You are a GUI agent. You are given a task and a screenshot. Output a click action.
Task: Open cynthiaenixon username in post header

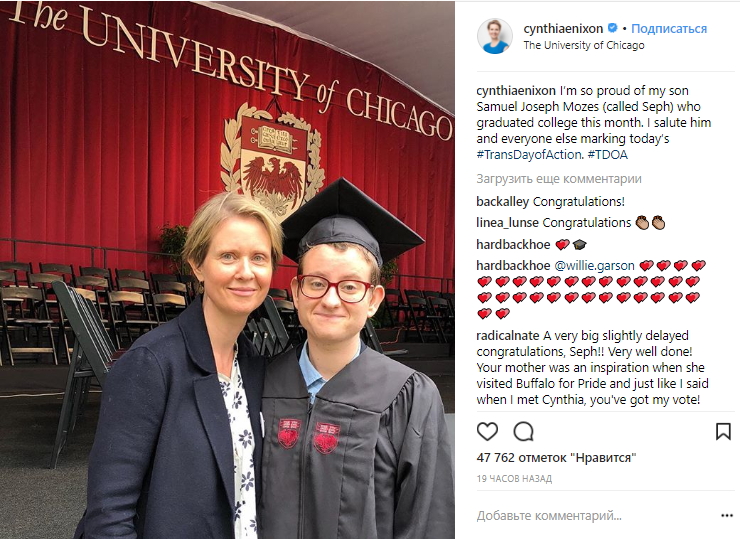click(563, 29)
